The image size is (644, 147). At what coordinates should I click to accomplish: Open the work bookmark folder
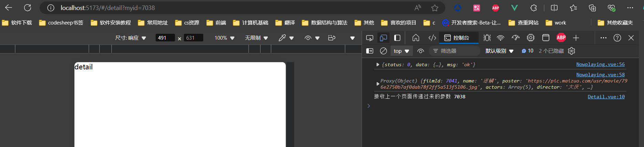[556, 22]
